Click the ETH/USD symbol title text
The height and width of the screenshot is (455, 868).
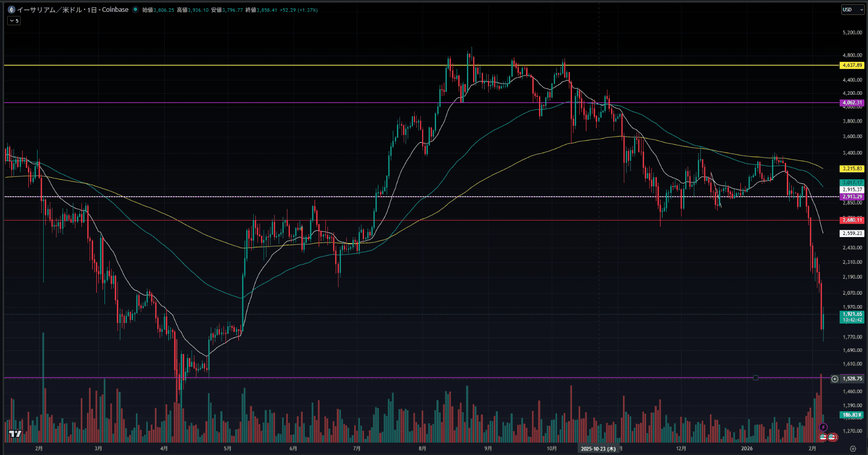[x=72, y=10]
